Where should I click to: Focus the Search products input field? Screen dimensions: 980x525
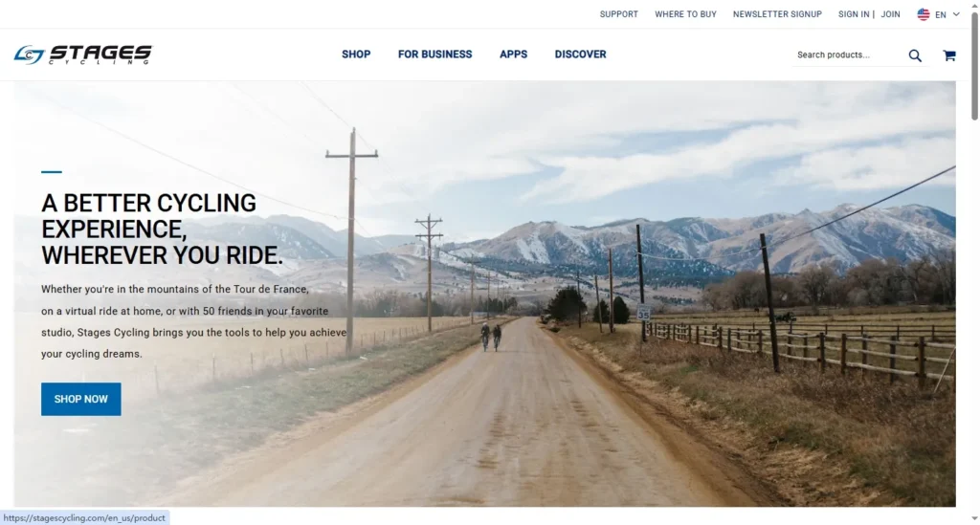[849, 55]
